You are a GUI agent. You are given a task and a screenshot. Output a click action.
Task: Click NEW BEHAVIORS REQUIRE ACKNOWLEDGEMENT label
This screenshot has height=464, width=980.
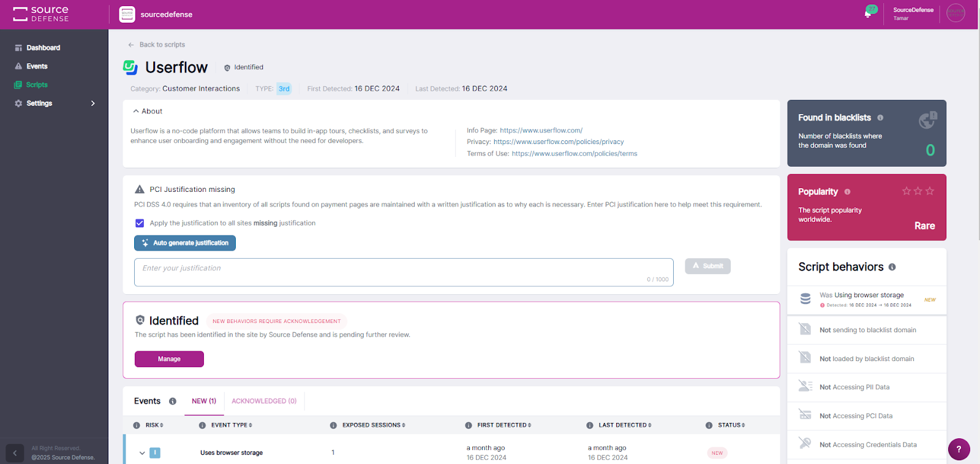[x=277, y=321]
